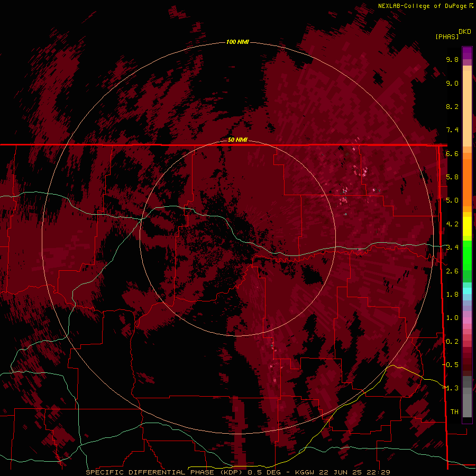Click the 5.0 value on the color scale
476x476 pixels.
(452, 200)
